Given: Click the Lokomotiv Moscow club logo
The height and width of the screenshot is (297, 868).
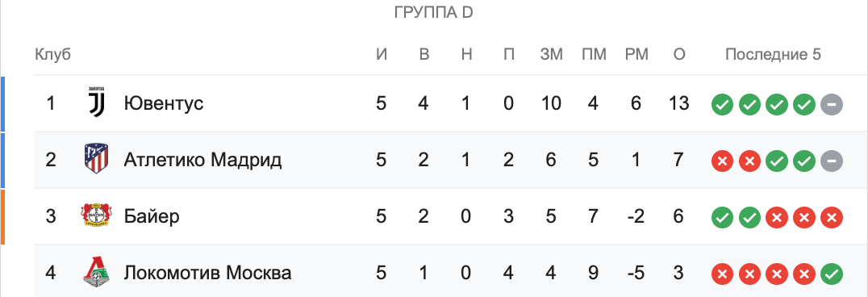Looking at the screenshot, I should (x=96, y=272).
